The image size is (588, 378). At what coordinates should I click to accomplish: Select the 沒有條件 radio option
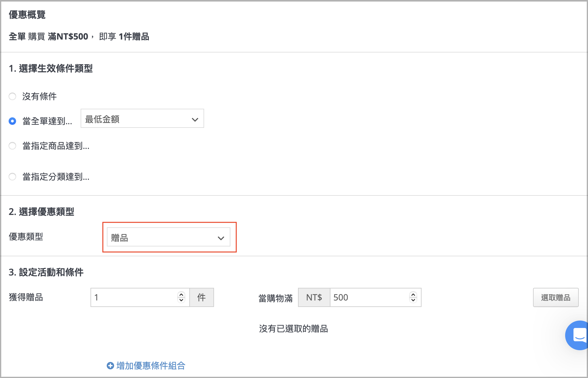point(12,96)
